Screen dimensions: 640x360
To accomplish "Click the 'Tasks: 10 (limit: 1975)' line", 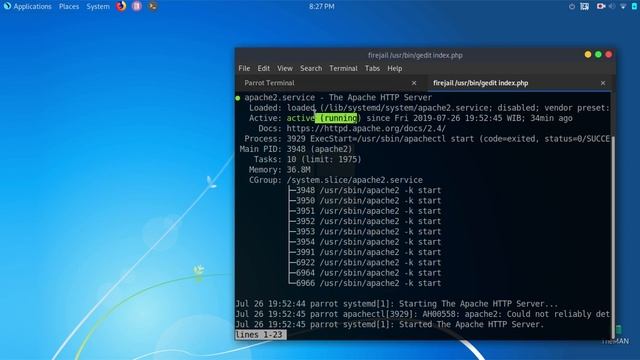I will 307,159.
